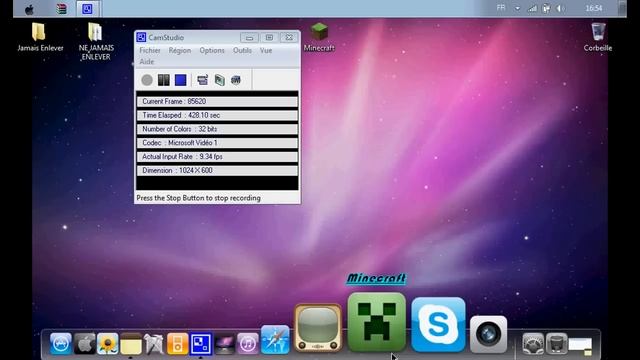Open the App Store dock icon
This screenshot has width=640, height=360.
(61, 344)
